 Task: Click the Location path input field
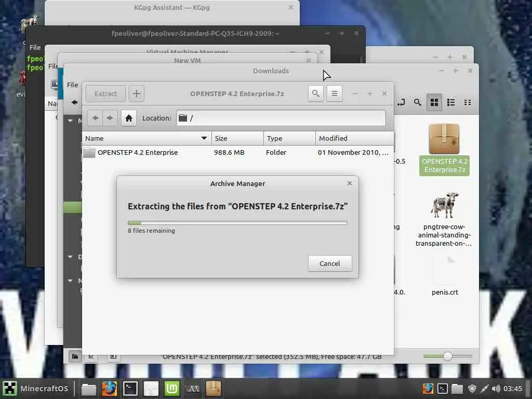[281, 118]
